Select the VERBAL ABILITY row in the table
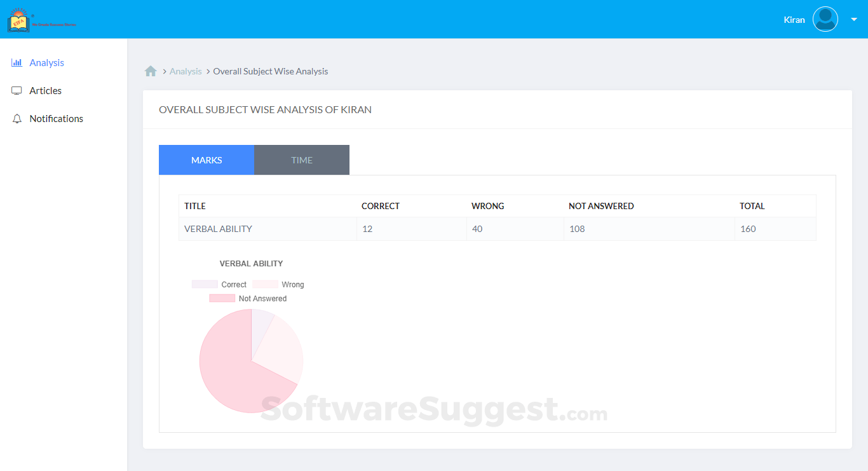The image size is (868, 471). pos(217,228)
